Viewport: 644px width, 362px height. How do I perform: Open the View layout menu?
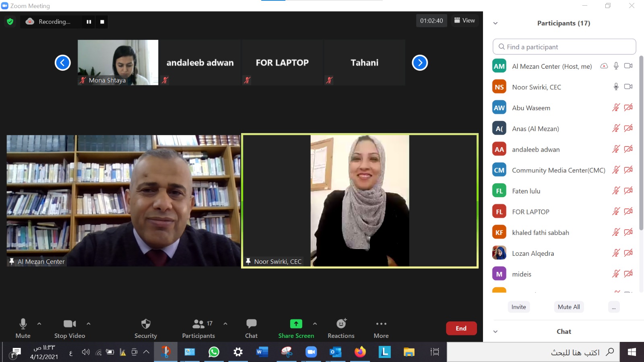click(464, 21)
